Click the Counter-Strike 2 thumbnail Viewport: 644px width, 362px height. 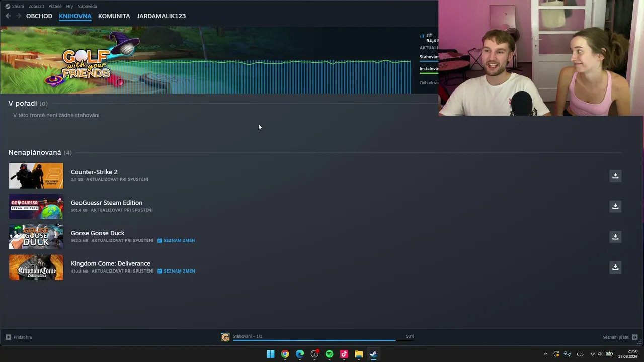tap(36, 176)
